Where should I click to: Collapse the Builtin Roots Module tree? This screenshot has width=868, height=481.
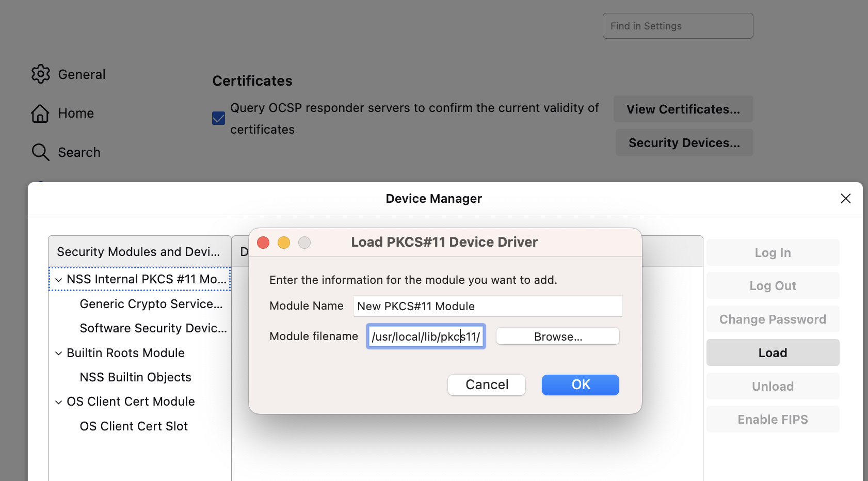tap(59, 354)
